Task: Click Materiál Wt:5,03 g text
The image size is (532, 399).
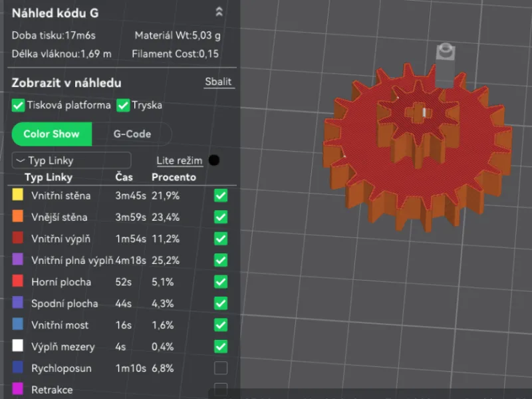Action: [x=178, y=35]
